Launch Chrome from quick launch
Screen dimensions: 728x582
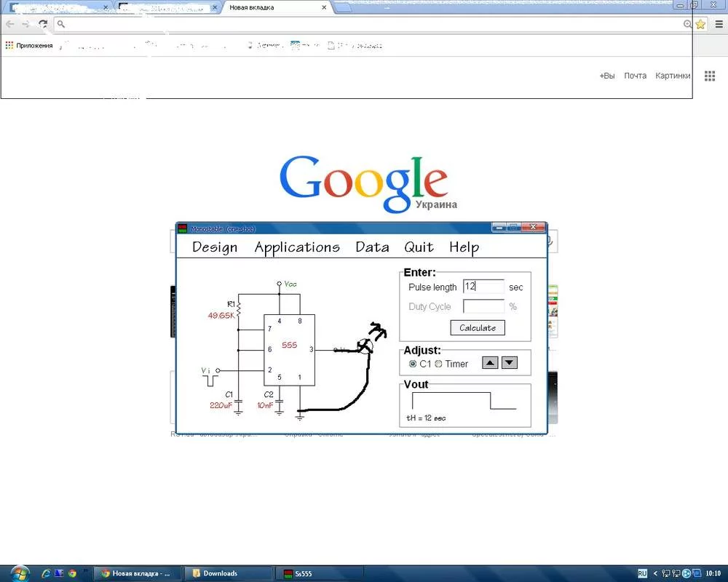(x=72, y=573)
